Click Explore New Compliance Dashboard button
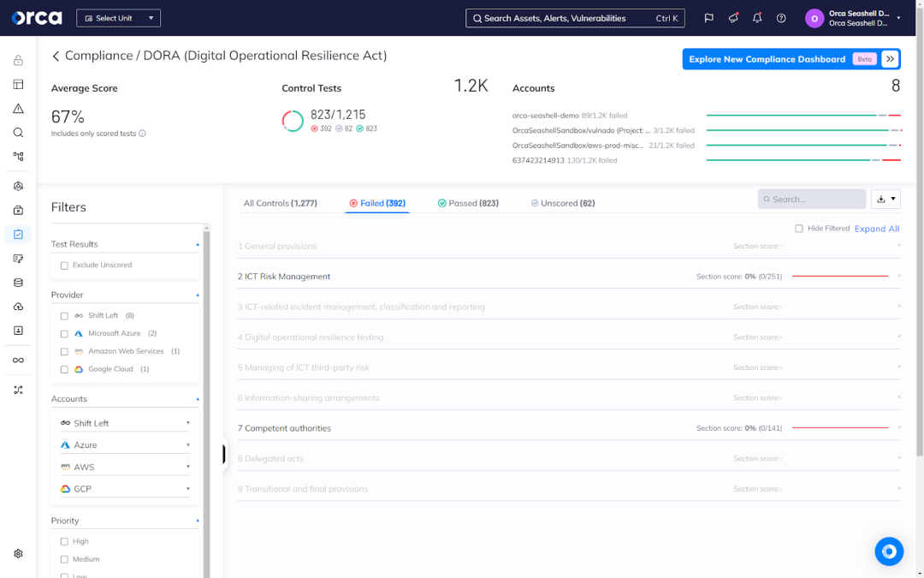 [791, 59]
